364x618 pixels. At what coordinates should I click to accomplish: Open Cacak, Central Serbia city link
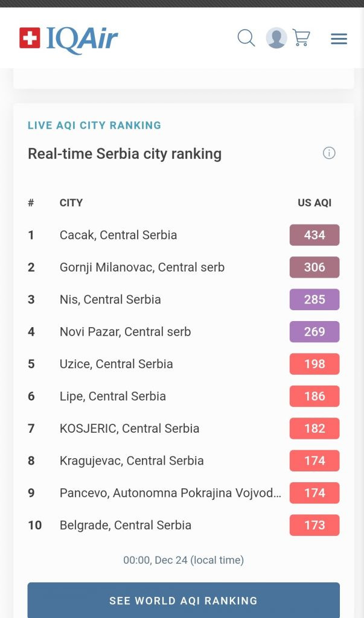pos(118,235)
